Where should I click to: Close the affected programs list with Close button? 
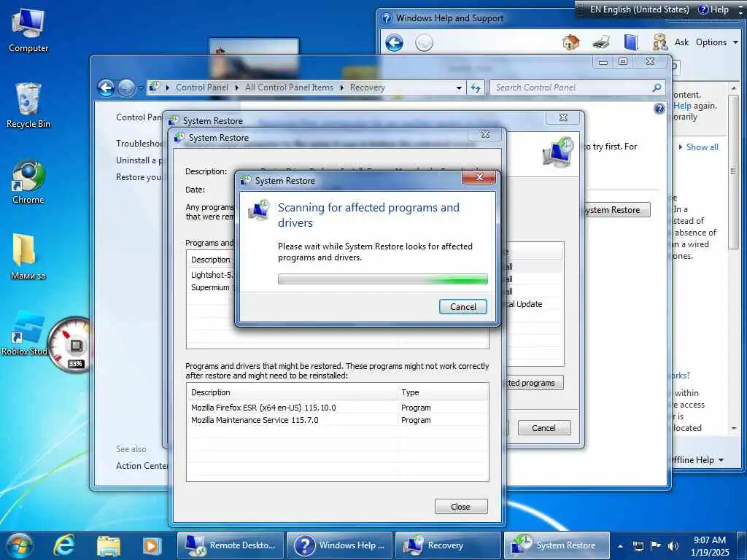click(x=461, y=507)
